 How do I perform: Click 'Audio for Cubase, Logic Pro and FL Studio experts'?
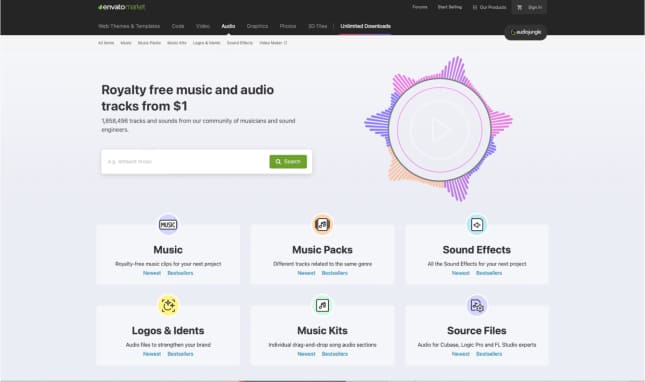pos(477,345)
